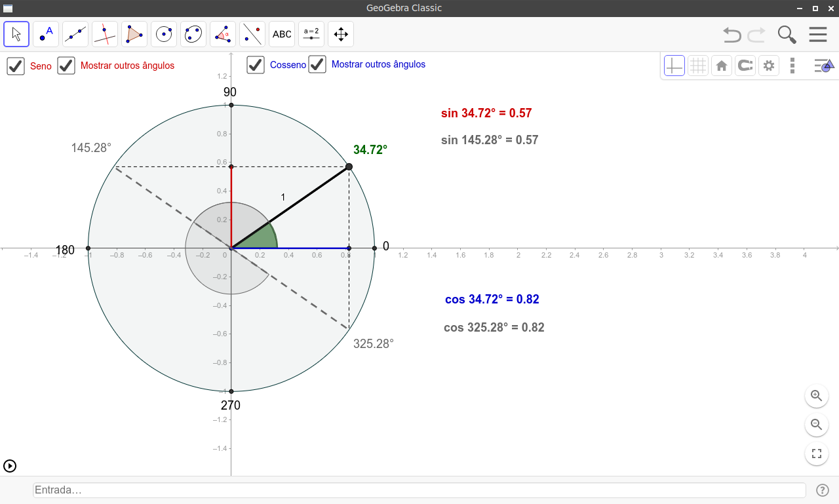Select the Ellipse tool
Viewport: 839px width, 504px height.
point(193,34)
